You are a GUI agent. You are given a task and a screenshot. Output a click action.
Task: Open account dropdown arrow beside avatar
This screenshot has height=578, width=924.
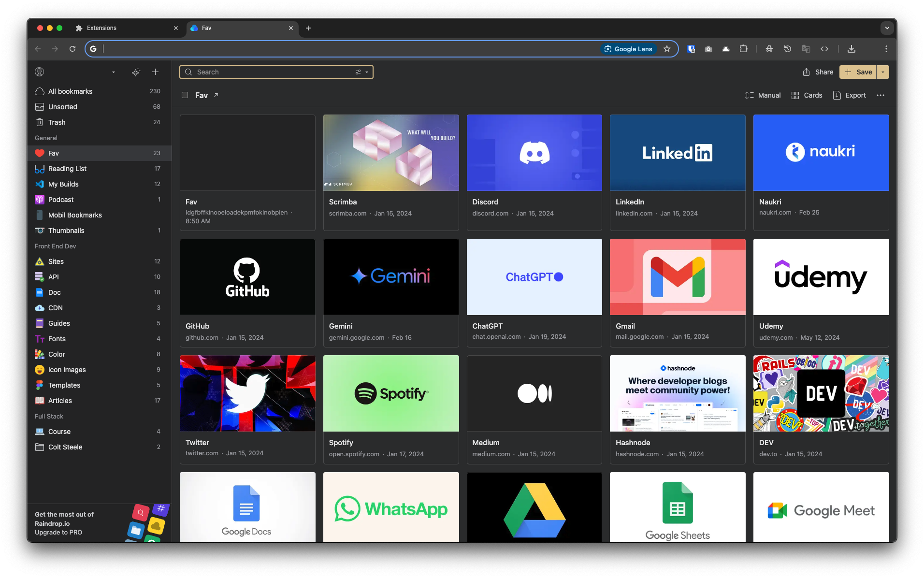114,72
